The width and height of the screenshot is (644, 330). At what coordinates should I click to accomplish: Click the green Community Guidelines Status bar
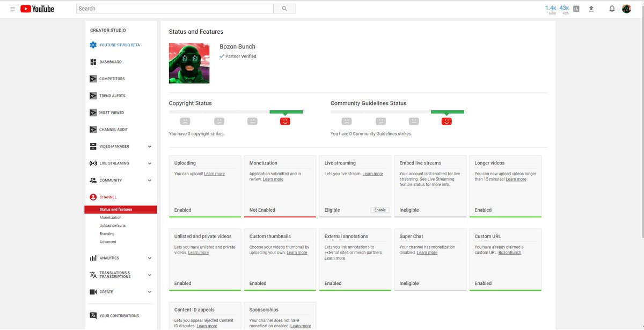pyautogui.click(x=448, y=112)
